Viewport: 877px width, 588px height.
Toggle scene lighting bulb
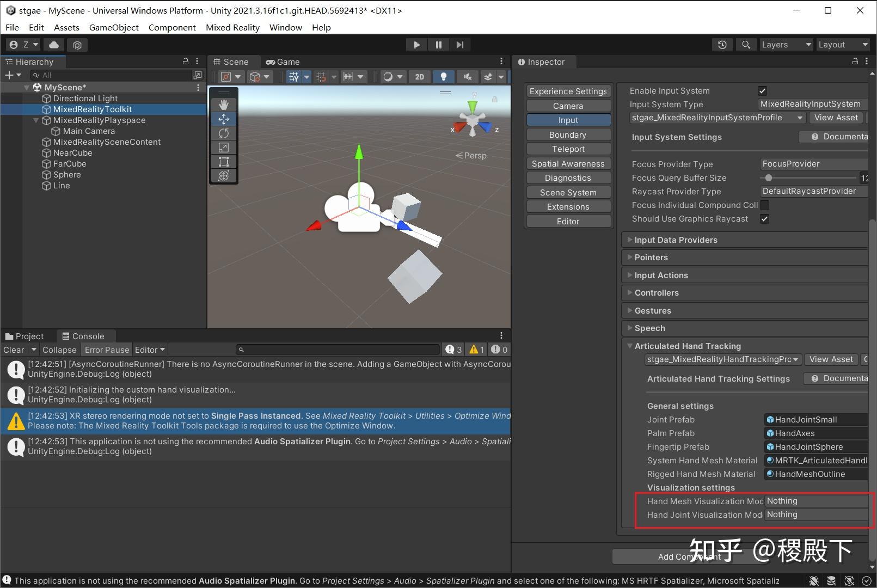click(444, 77)
